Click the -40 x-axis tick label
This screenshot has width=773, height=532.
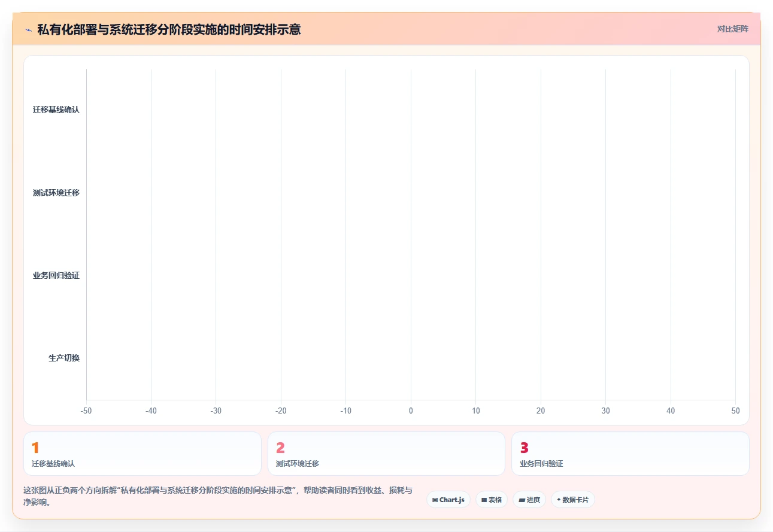pos(151,411)
